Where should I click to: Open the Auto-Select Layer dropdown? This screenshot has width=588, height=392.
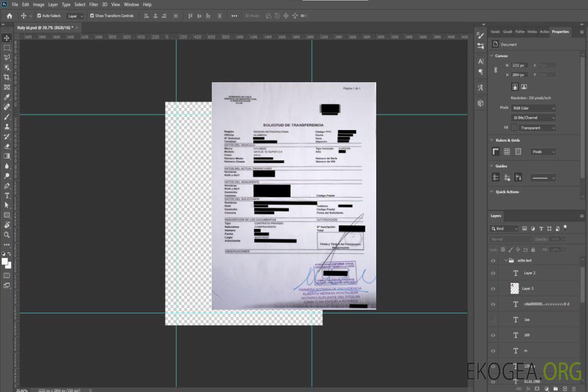75,16
